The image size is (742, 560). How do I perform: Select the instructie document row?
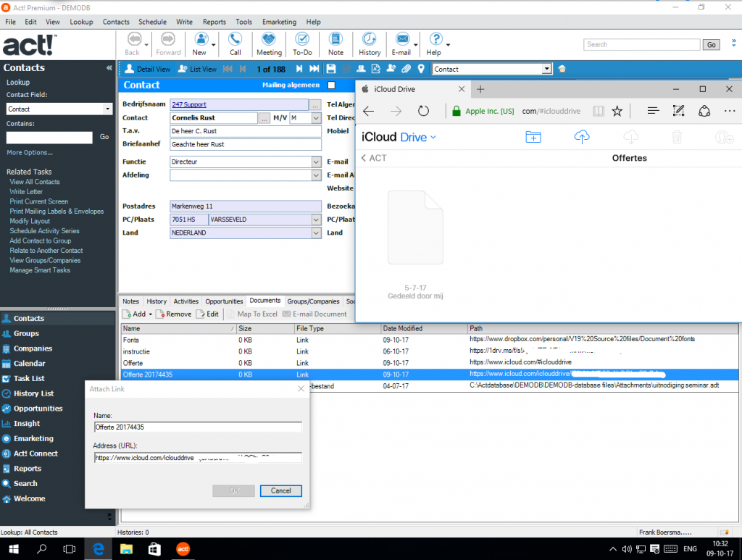136,351
